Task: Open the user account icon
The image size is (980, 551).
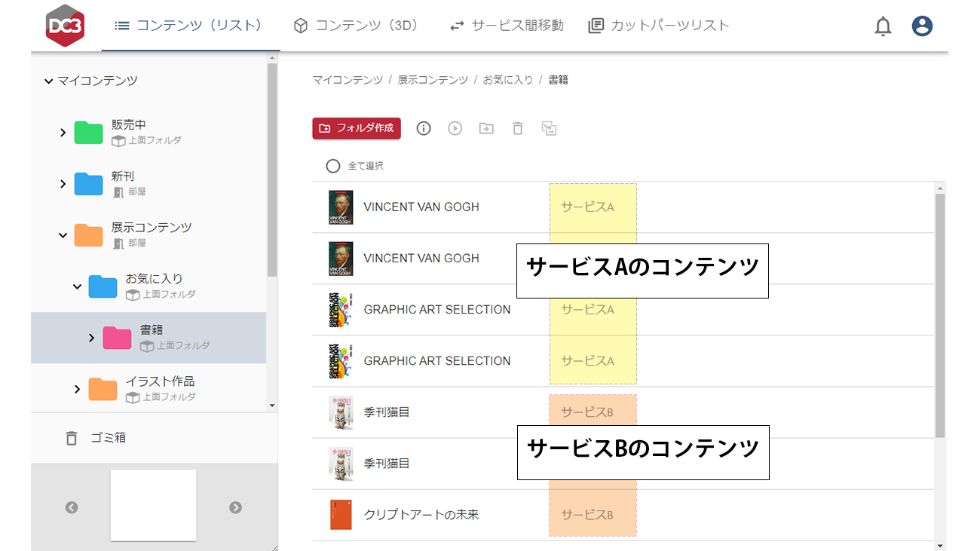Action: point(922,26)
